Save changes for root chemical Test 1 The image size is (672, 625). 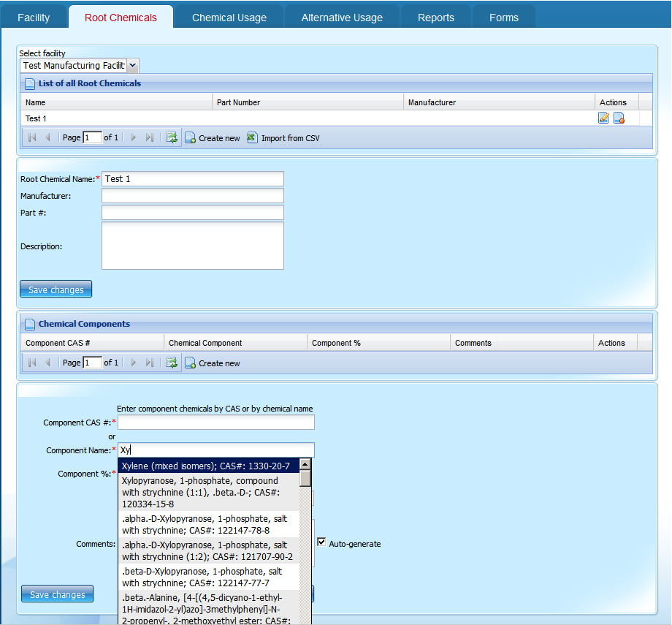coord(56,289)
